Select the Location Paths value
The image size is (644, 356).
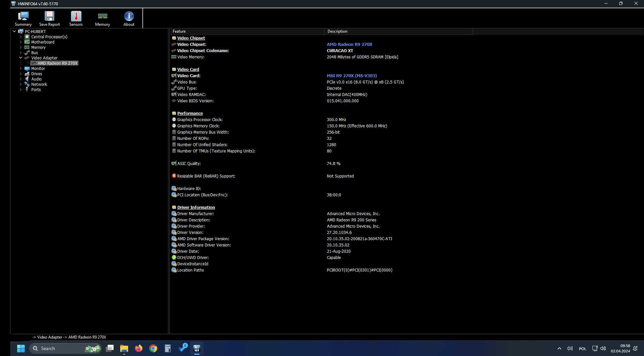[359, 270]
